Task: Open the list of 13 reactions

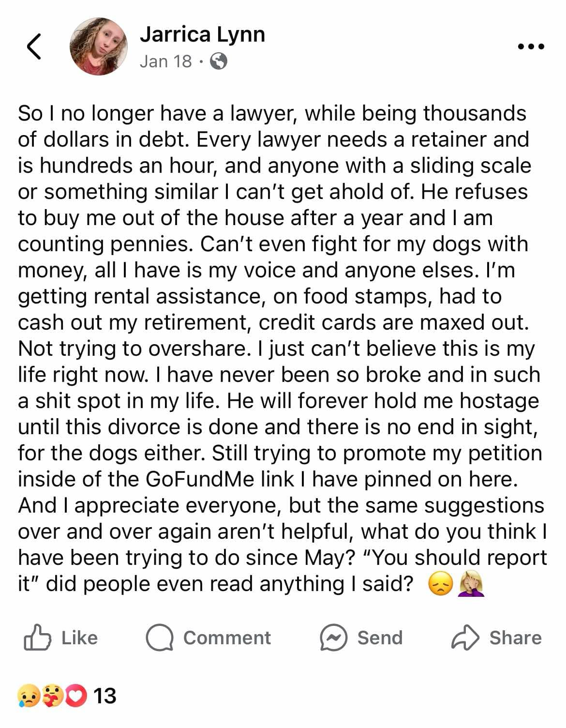Action: (105, 696)
